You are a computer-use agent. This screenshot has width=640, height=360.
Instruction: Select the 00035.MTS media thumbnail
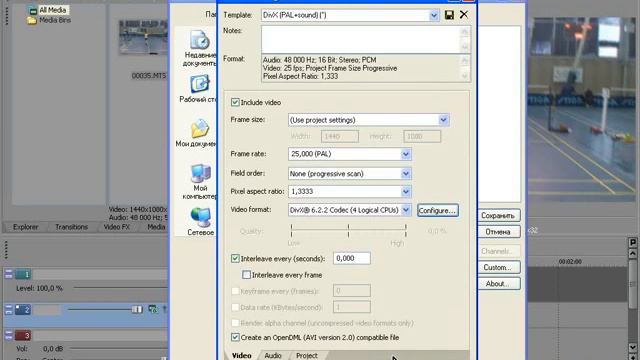tap(143, 37)
